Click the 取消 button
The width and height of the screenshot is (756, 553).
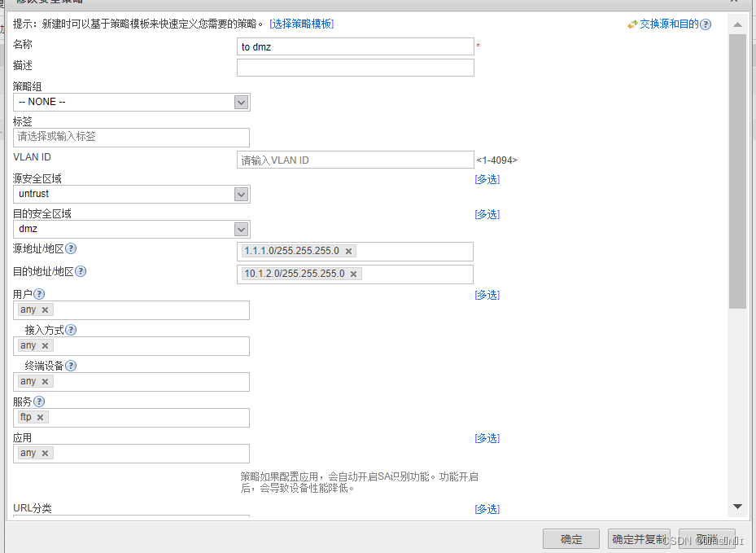[707, 539]
